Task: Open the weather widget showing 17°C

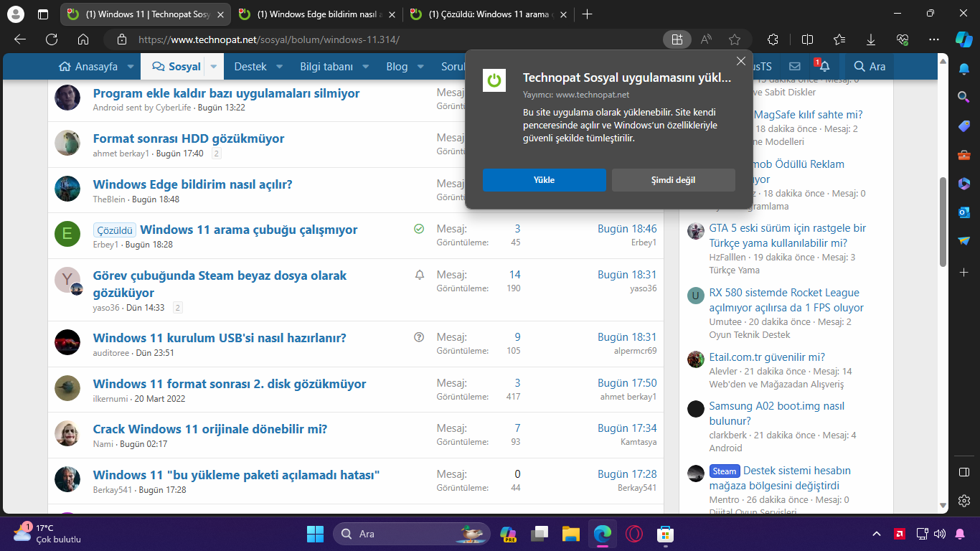Action: point(47,533)
